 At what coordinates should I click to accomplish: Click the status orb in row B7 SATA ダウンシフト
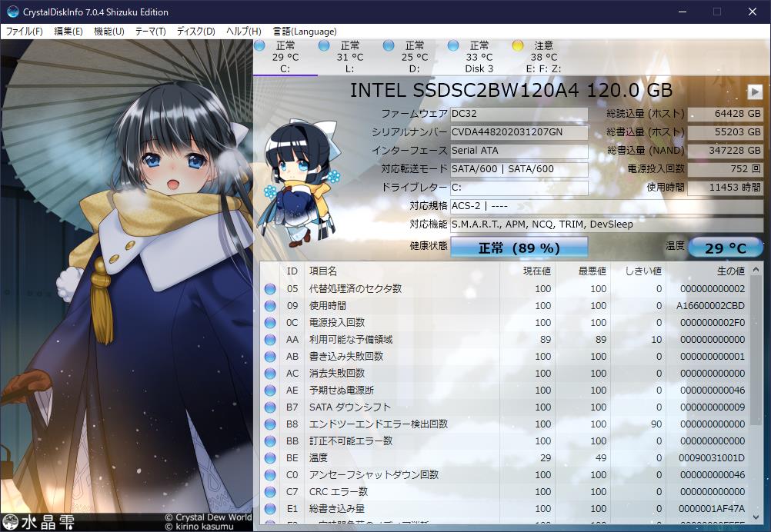coord(270,407)
